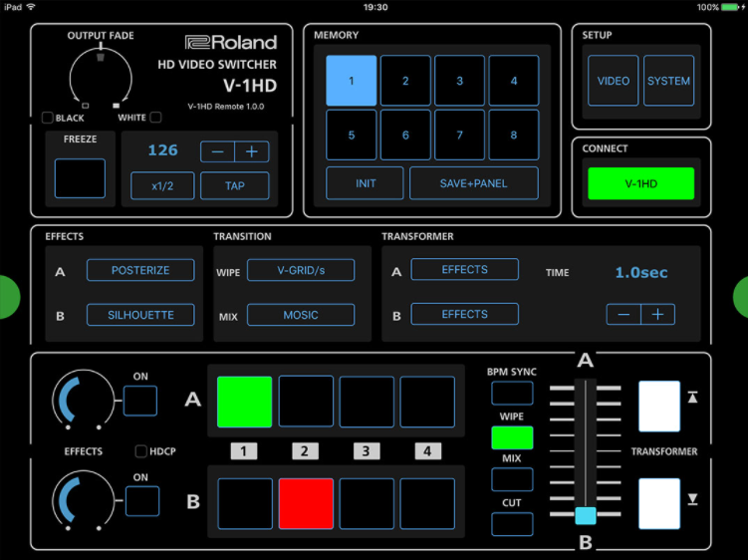Click the 1.0sec time value
This screenshot has width=748, height=560.
(x=641, y=273)
